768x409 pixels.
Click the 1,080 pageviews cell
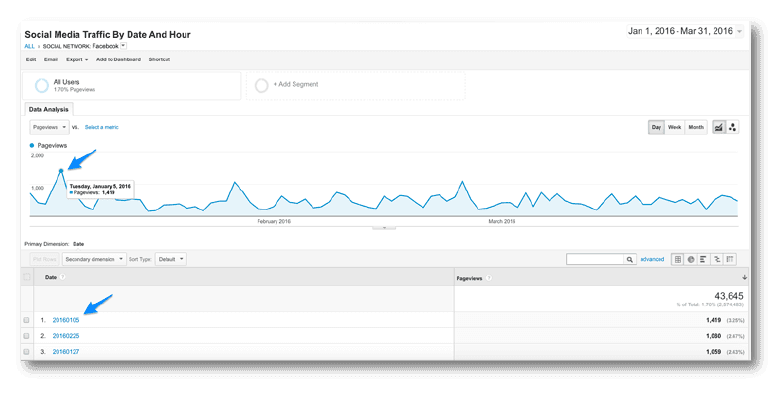(x=713, y=336)
